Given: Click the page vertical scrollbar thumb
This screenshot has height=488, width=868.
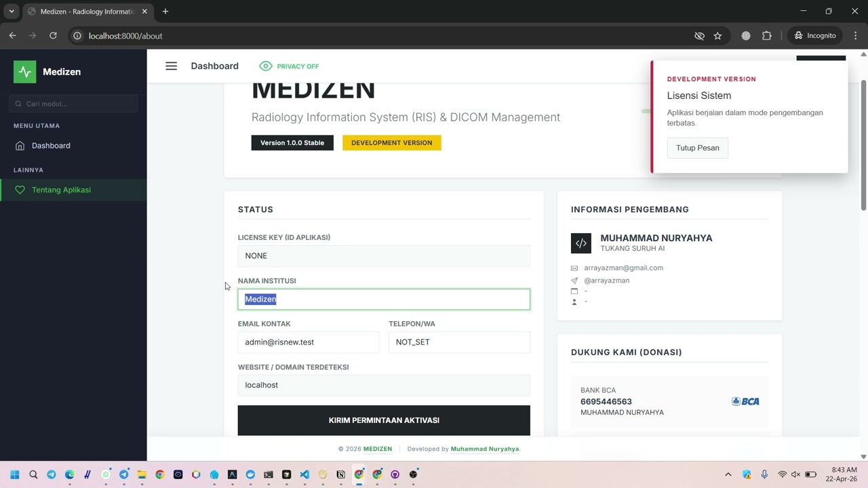Looking at the screenshot, I should coord(863,145).
